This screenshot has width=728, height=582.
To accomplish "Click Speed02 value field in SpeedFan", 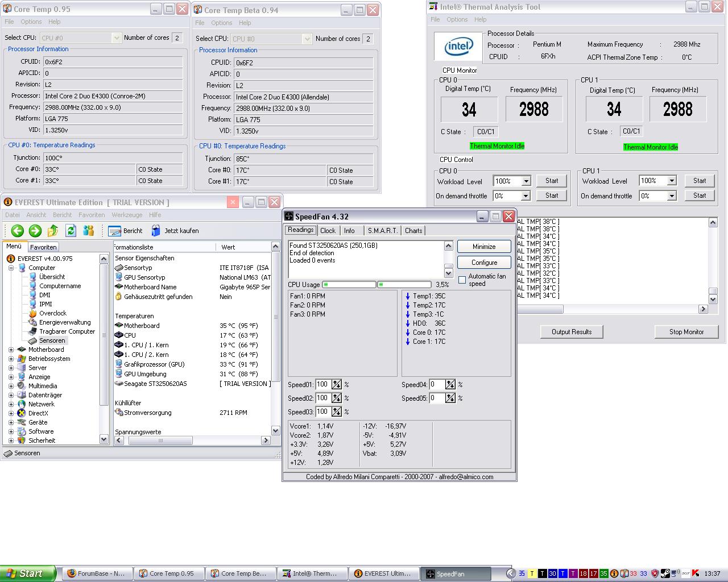I will (324, 398).
